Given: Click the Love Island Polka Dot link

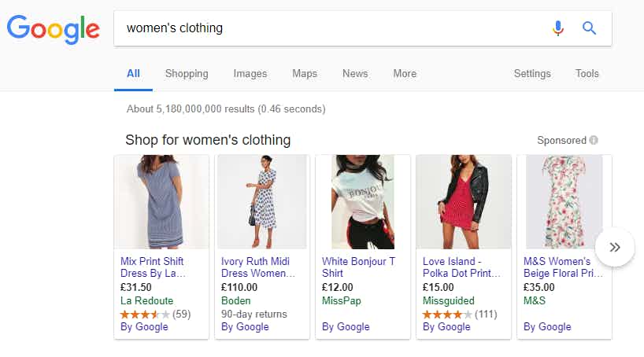Looking at the screenshot, I should tap(461, 267).
